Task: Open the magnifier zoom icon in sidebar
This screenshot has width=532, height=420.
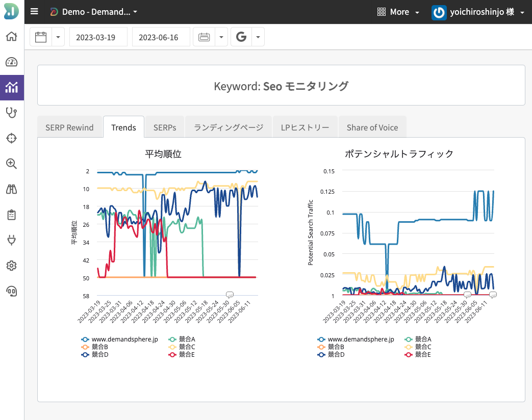Action: 12,164
